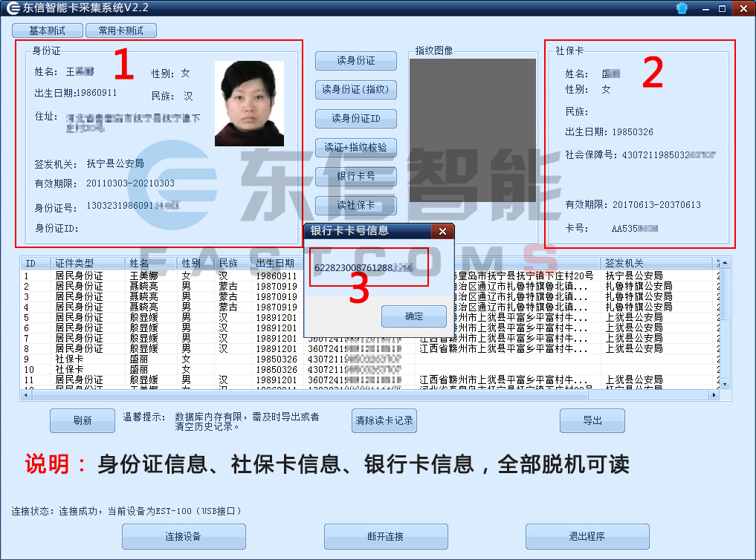Click 读身份证ID to read the card ID
This screenshot has height=560, width=756.
click(x=355, y=119)
